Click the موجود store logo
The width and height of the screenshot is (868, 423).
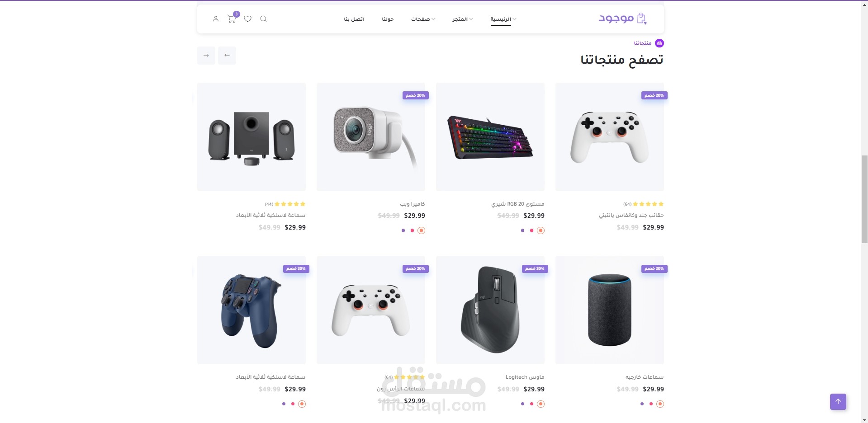point(623,19)
